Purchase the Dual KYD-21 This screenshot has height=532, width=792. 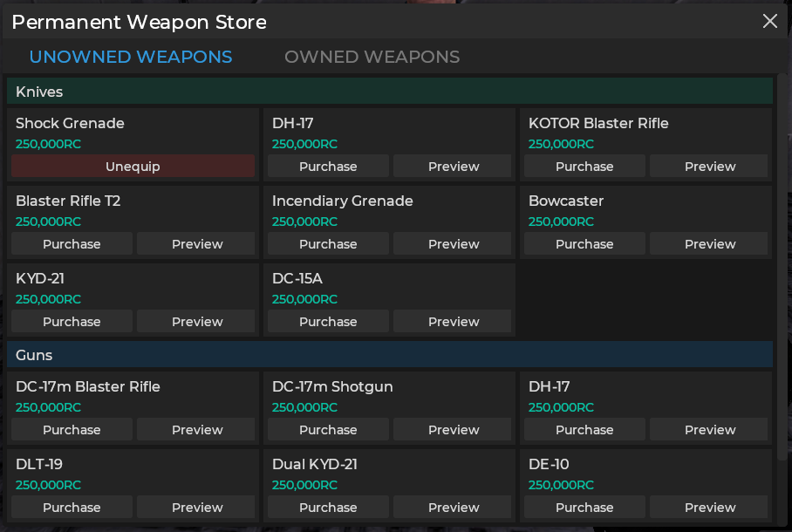pos(327,507)
